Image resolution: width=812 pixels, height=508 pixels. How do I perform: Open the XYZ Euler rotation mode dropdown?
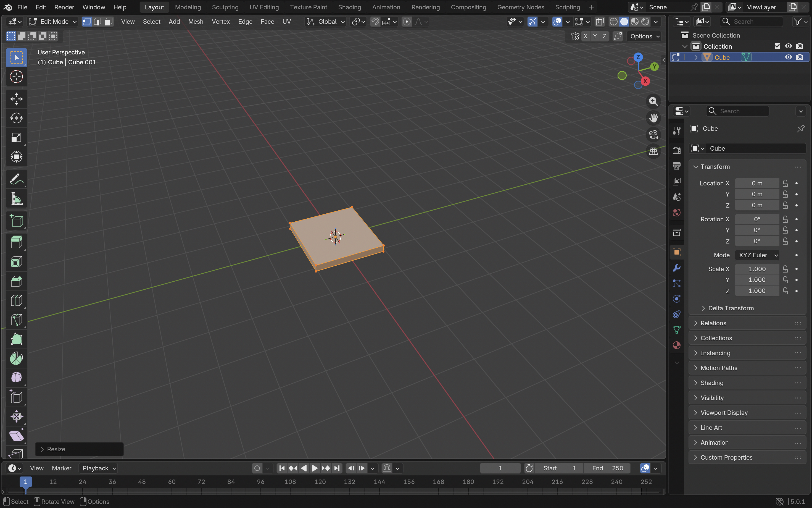point(757,255)
